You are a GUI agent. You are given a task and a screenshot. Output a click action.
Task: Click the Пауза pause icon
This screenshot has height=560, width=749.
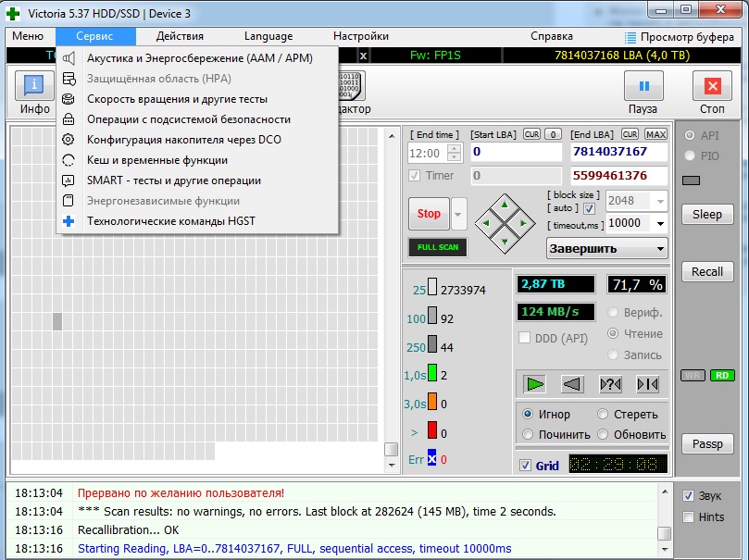pyautogui.click(x=643, y=86)
